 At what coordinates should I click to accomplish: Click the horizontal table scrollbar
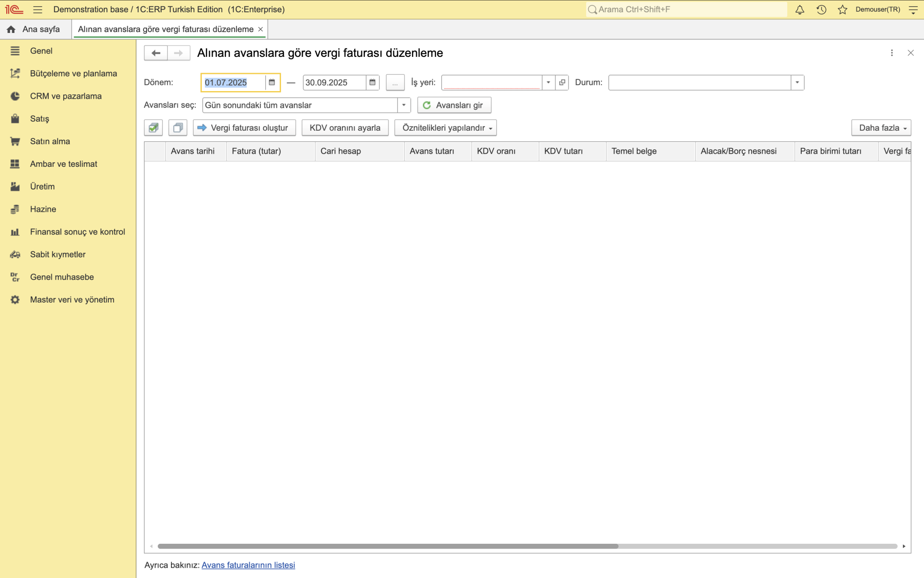388,546
